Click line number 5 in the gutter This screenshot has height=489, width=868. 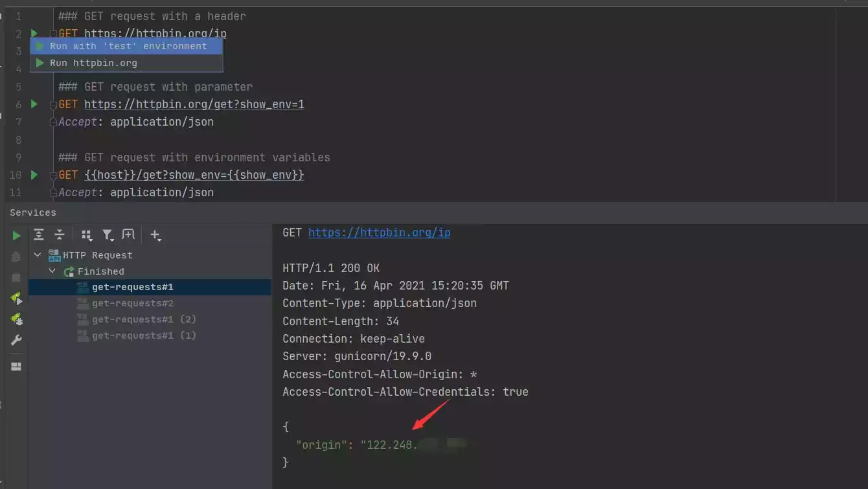click(x=18, y=87)
